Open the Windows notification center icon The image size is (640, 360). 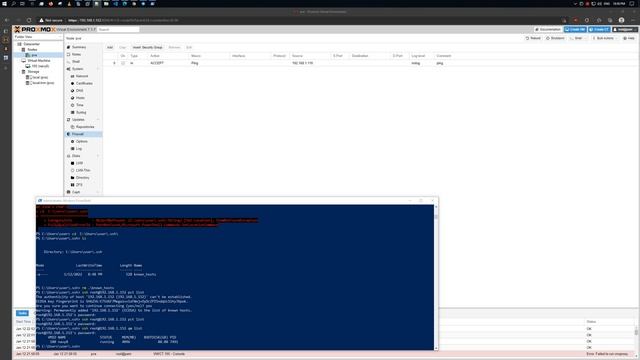pos(632,4)
